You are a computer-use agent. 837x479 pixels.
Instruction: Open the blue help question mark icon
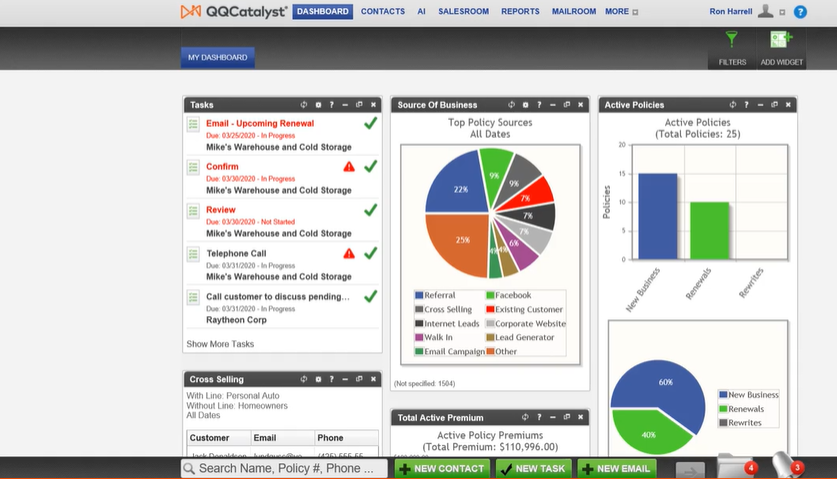tap(800, 12)
